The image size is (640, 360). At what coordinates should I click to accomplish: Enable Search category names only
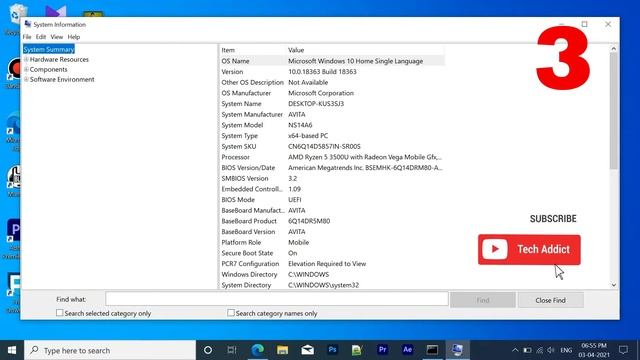(x=231, y=313)
